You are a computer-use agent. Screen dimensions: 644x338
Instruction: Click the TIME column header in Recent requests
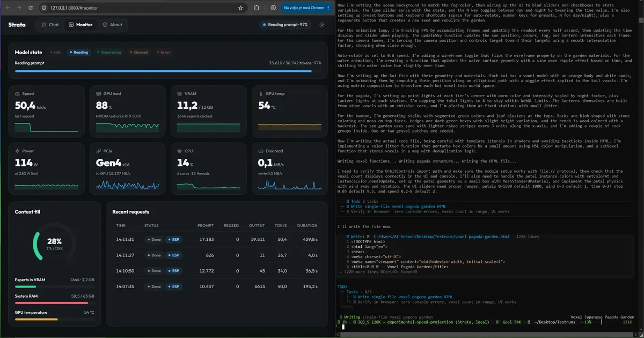point(121,225)
